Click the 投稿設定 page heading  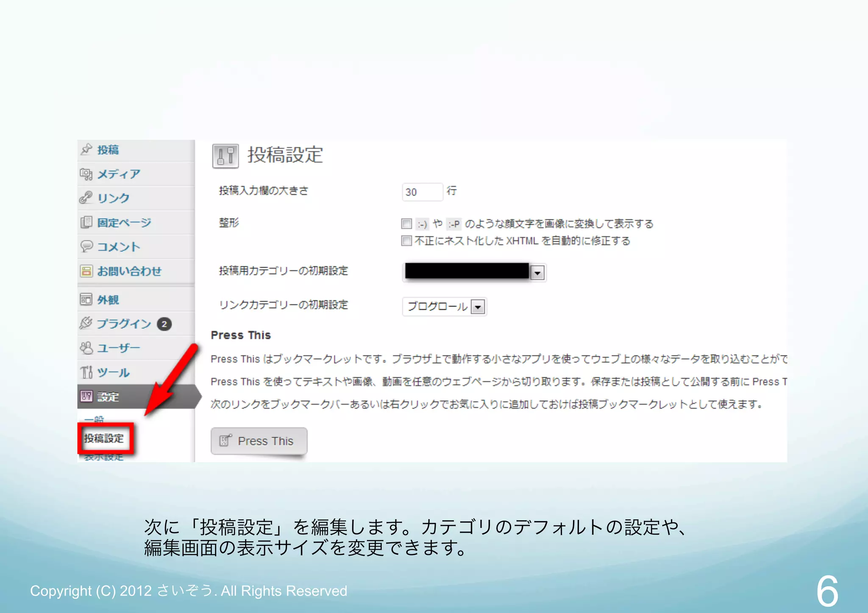click(285, 155)
